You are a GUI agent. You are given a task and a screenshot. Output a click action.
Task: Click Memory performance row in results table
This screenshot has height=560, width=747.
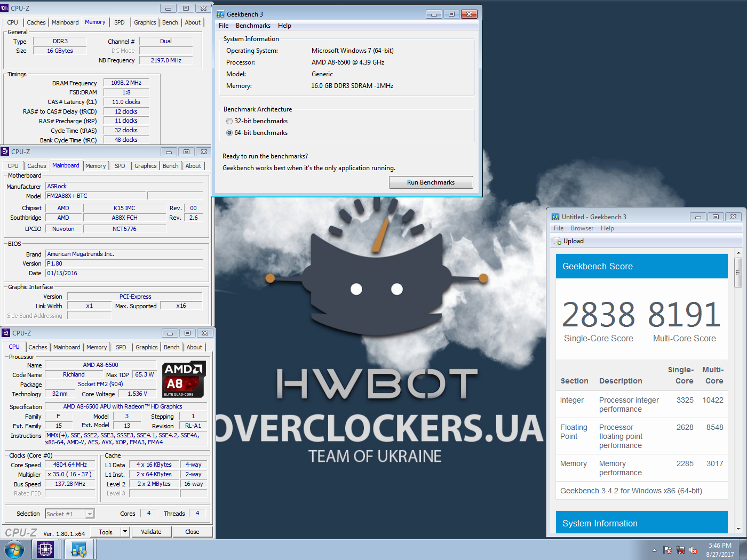[642, 468]
